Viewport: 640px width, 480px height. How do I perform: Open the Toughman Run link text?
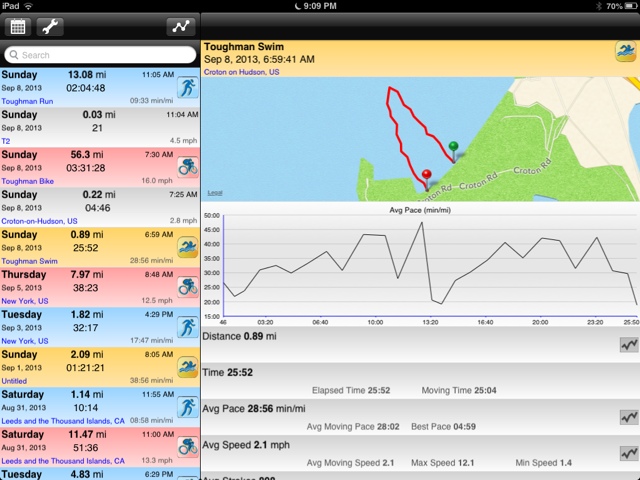coord(27,101)
